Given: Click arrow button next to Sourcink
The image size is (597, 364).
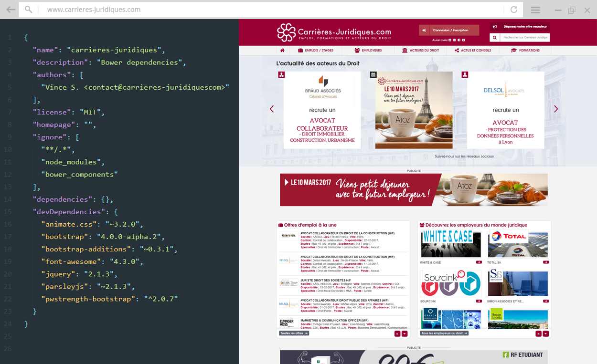Looking at the screenshot, I should (x=479, y=301).
